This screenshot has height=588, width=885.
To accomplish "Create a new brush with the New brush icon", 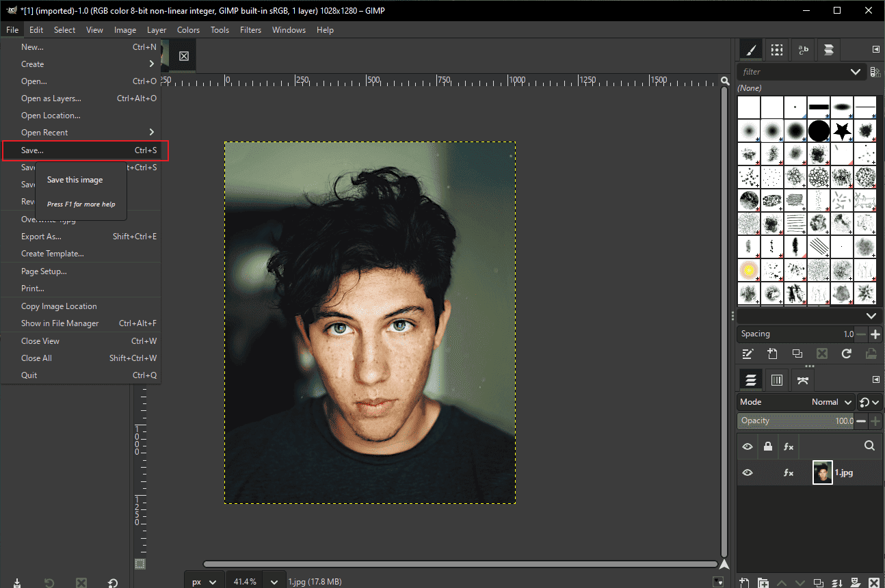I will pyautogui.click(x=772, y=353).
